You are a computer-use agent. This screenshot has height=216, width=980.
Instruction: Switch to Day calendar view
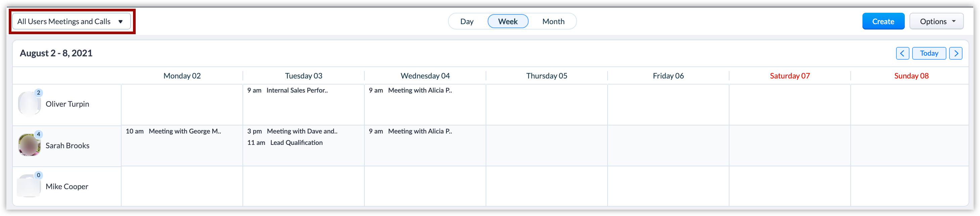point(466,22)
